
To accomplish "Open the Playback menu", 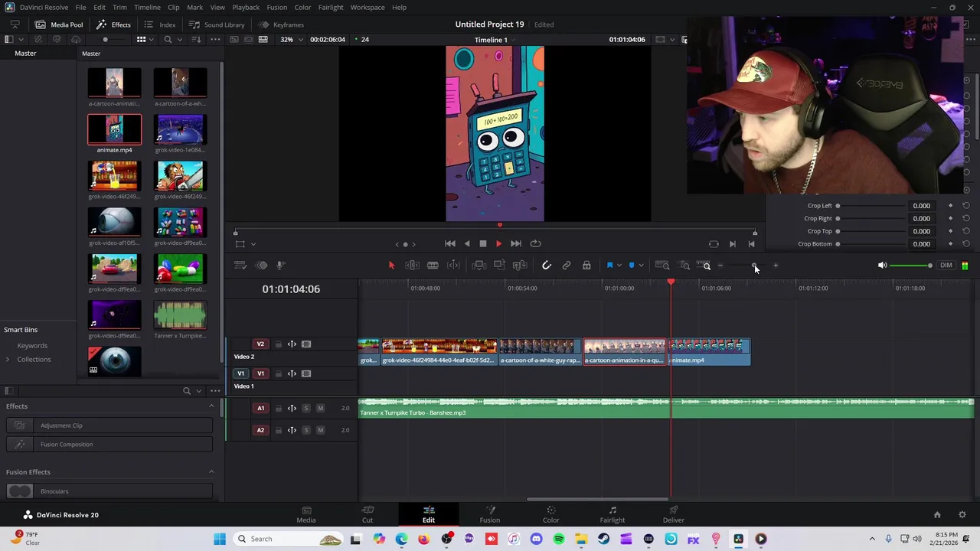I will pyautogui.click(x=246, y=7).
